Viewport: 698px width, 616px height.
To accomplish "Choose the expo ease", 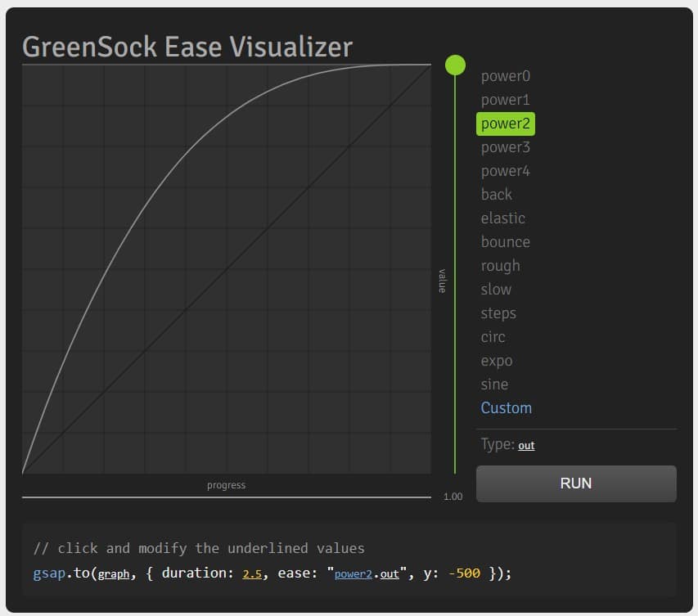I will [497, 361].
